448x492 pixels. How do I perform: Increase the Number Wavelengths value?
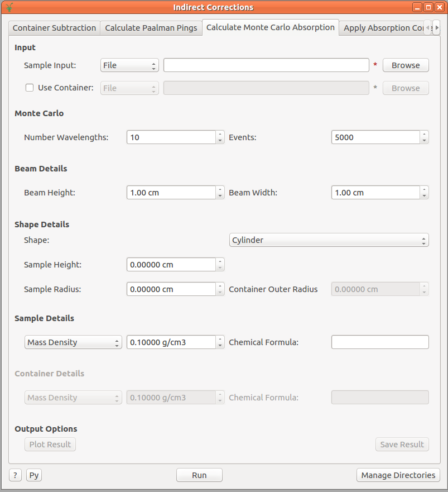click(x=220, y=134)
